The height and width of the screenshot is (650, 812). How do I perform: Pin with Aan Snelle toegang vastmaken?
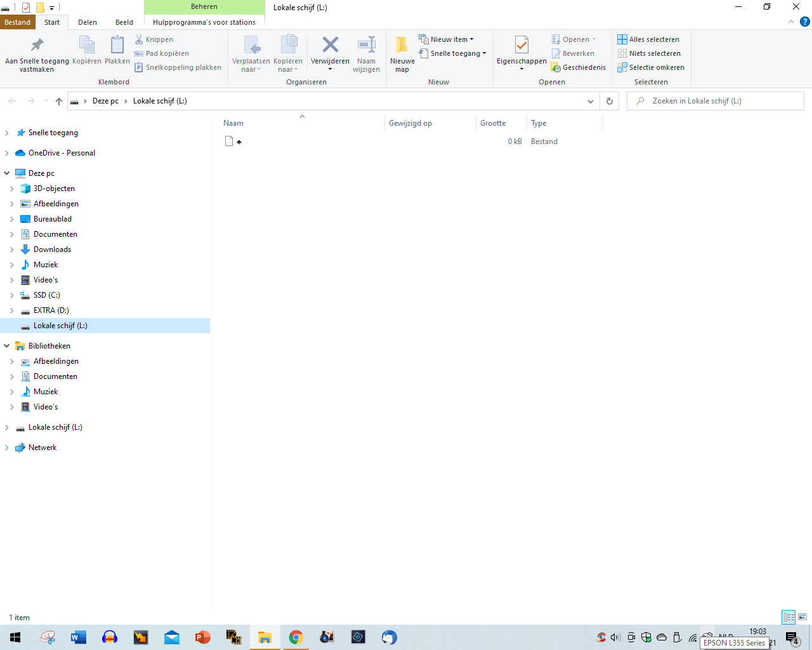(37, 46)
